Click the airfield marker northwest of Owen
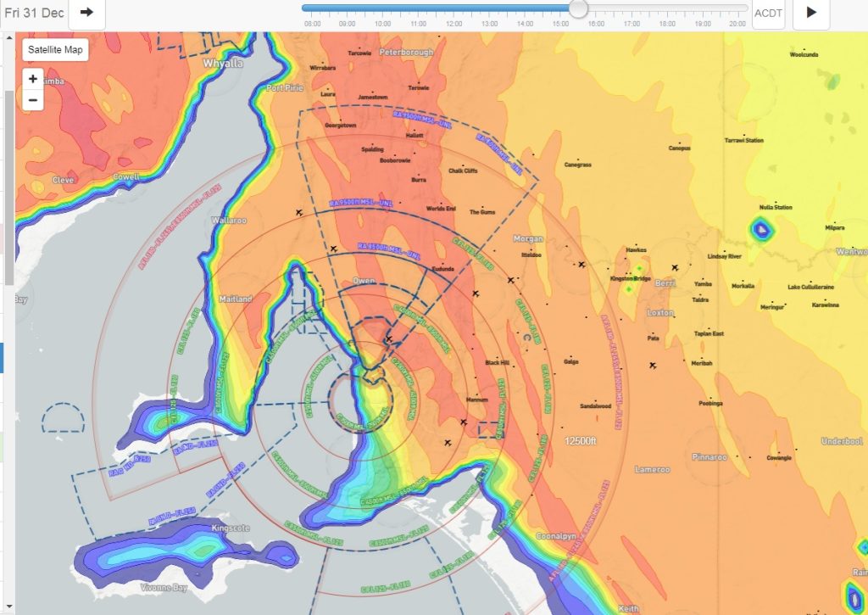Image resolution: width=868 pixels, height=615 pixels. tap(333, 249)
